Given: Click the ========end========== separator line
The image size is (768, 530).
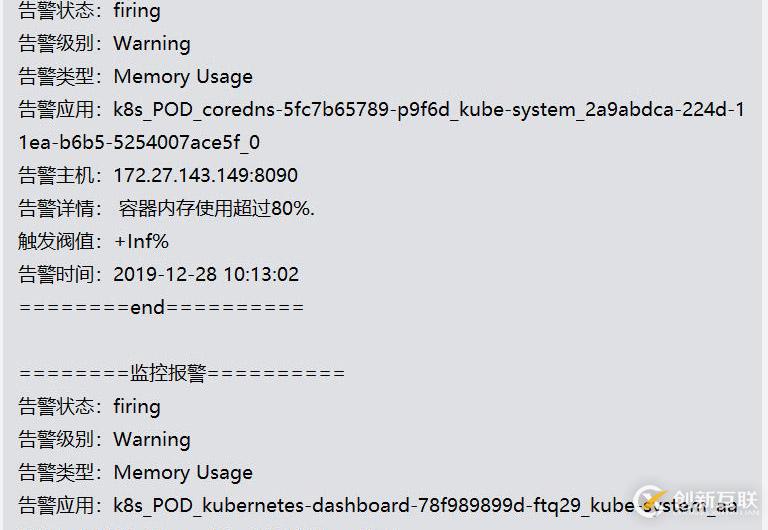Looking at the screenshot, I should coord(161,307).
